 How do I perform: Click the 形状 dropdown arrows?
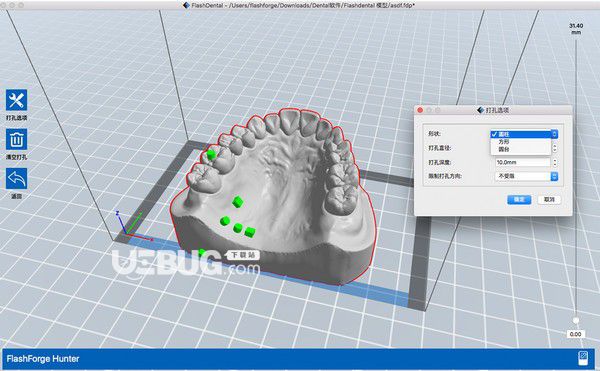click(x=554, y=134)
